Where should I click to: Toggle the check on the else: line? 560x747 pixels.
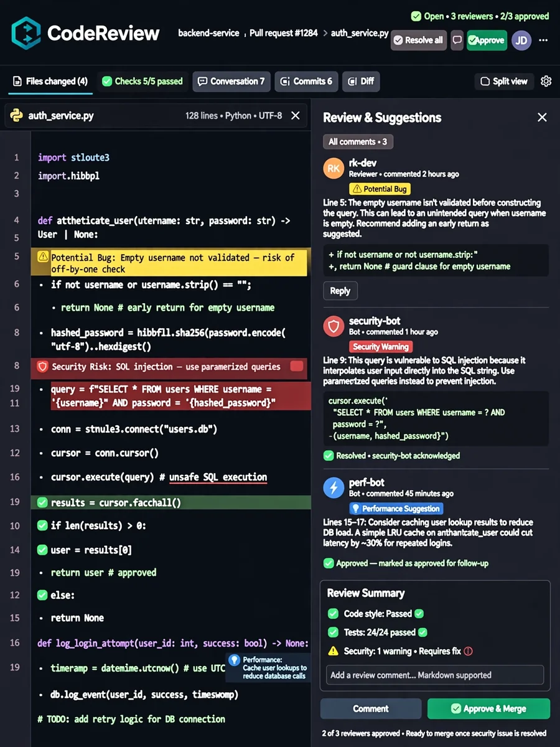click(x=42, y=595)
